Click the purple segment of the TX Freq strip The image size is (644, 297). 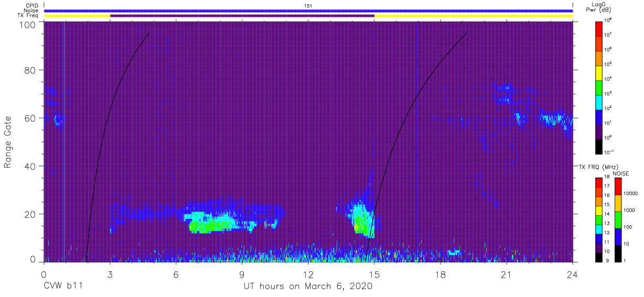click(242, 16)
